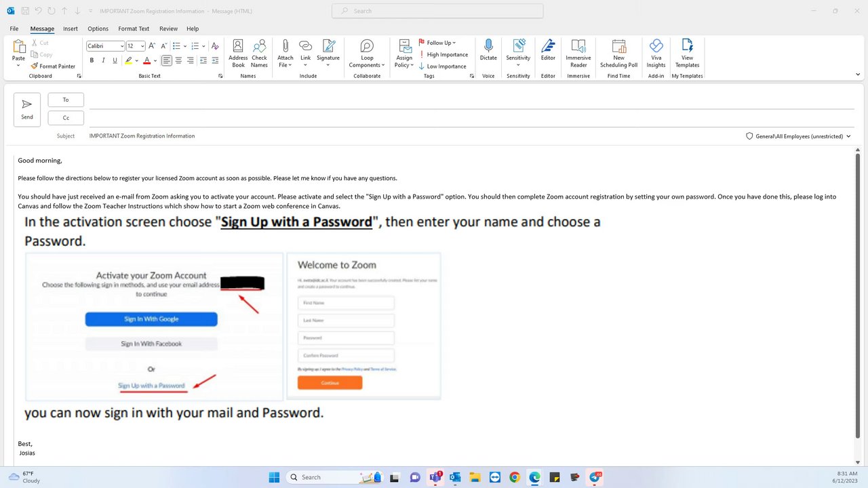Apply red font color swatch
The height and width of the screenshot is (488, 868).
click(x=146, y=60)
